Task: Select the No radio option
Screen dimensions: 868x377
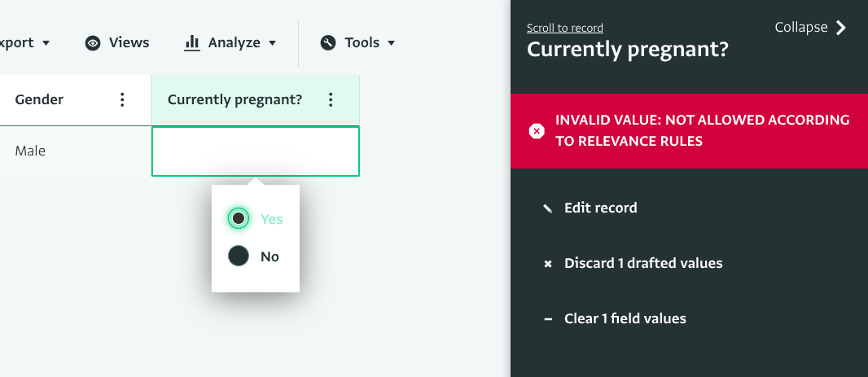Action: coord(239,256)
